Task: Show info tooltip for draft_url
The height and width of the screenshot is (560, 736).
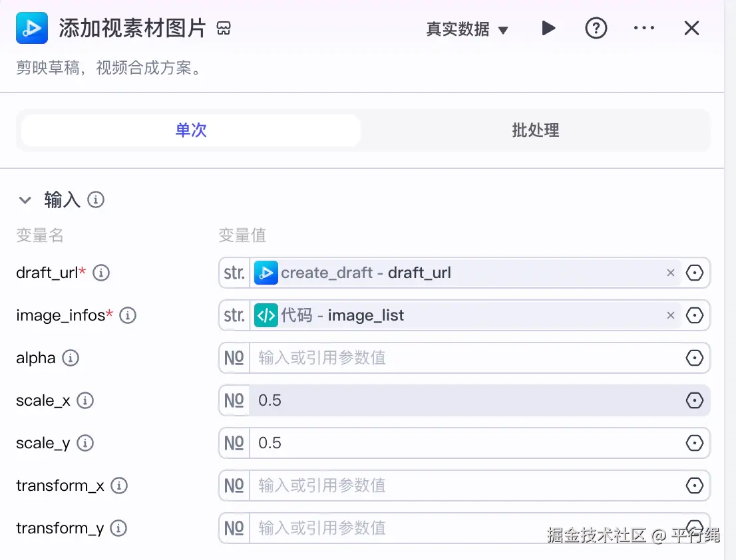Action: tap(101, 273)
